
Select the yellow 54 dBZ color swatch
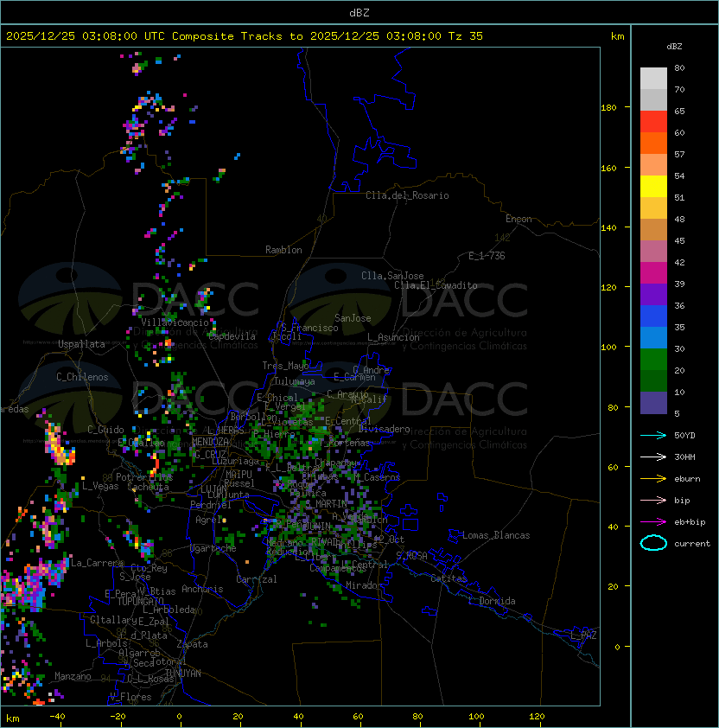[653, 186]
